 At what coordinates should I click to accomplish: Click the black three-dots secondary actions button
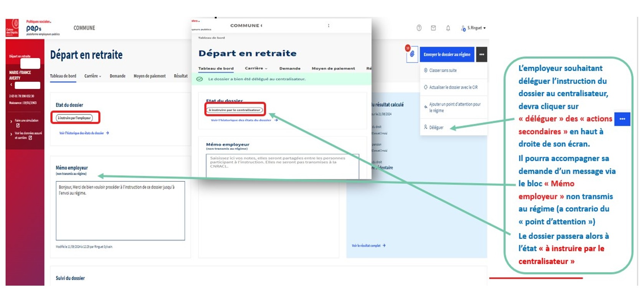click(482, 54)
